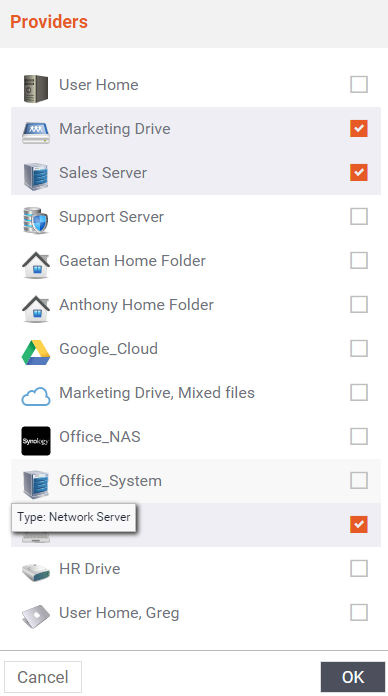
Task: Check the Google_Cloud provider checkbox
Action: [x=359, y=348]
